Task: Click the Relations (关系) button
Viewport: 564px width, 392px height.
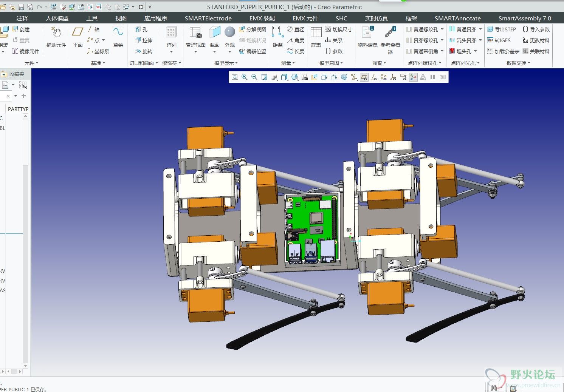Action: pos(334,40)
